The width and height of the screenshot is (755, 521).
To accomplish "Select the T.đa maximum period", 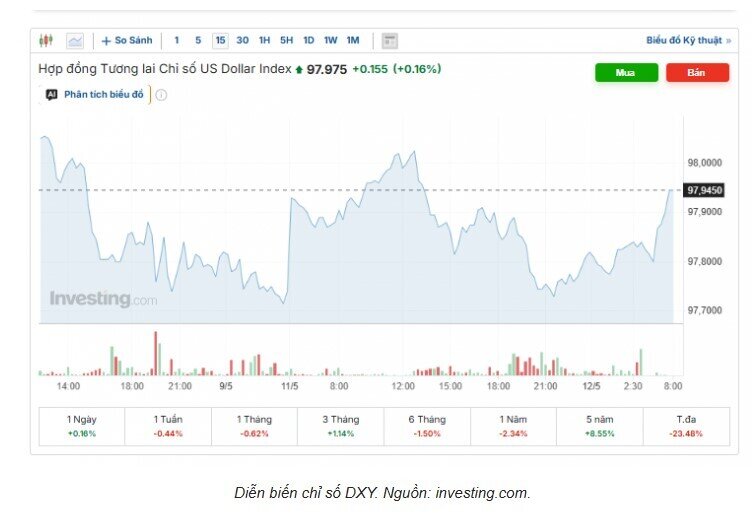I will pyautogui.click(x=686, y=426).
